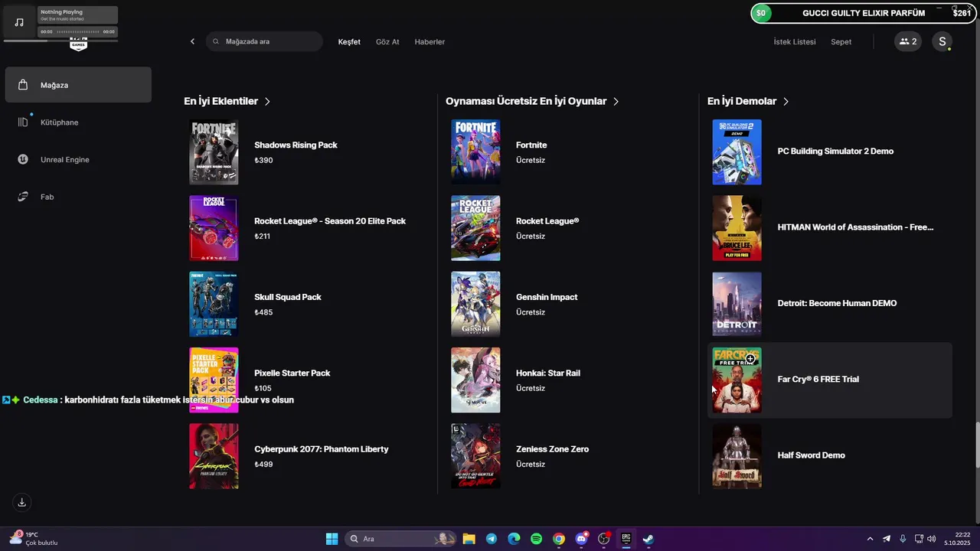Open Honkai: Star Rail thumbnail
Viewport: 980px width, 551px height.
coord(475,380)
